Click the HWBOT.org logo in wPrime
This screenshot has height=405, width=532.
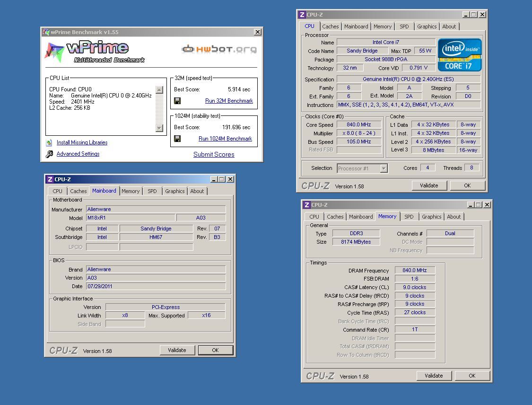pyautogui.click(x=219, y=49)
